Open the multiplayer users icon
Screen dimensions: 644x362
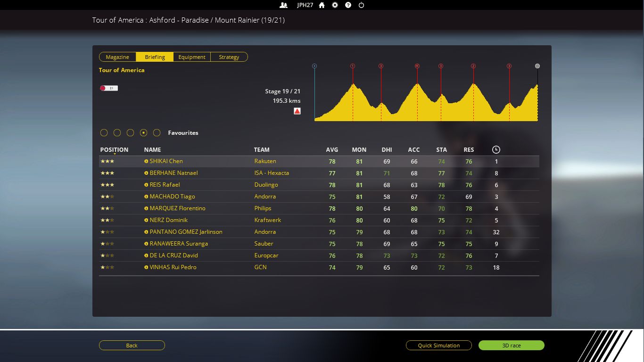click(x=283, y=5)
